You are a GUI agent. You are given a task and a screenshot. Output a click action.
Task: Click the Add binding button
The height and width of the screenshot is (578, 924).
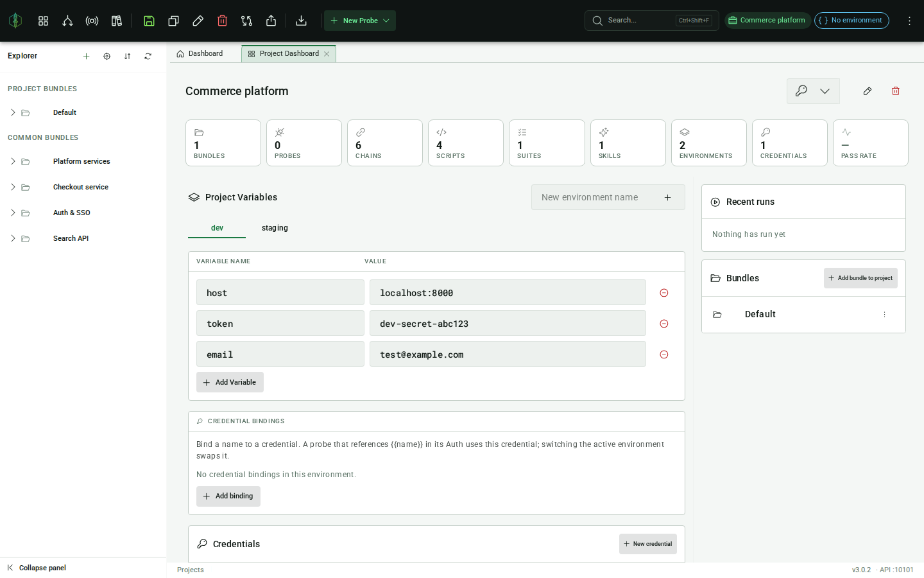(228, 496)
